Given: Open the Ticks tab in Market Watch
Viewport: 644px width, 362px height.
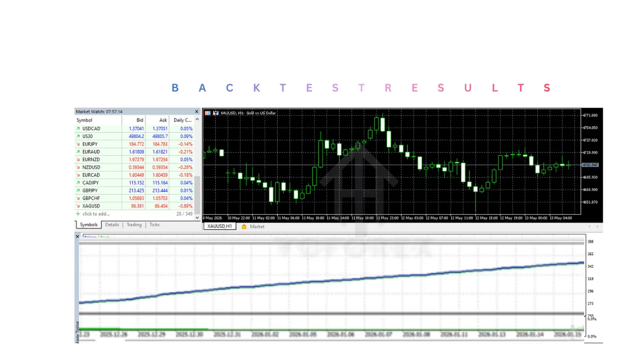Looking at the screenshot, I should click(x=154, y=225).
